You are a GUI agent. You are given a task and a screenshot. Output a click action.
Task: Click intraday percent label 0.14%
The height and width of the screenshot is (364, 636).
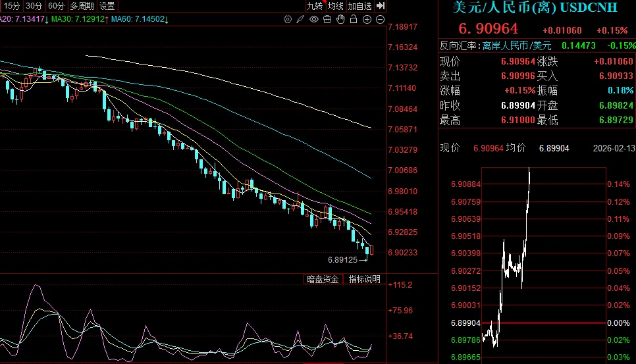click(x=619, y=184)
